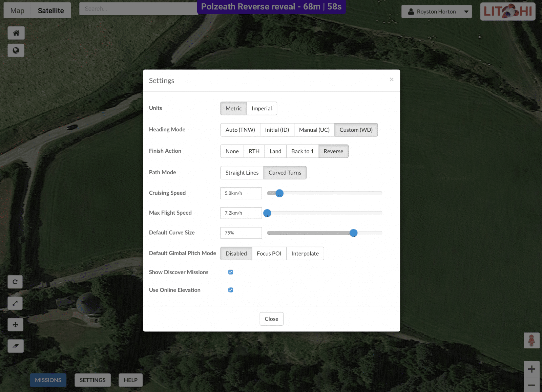Click the Close button in Settings dialog

(x=271, y=319)
